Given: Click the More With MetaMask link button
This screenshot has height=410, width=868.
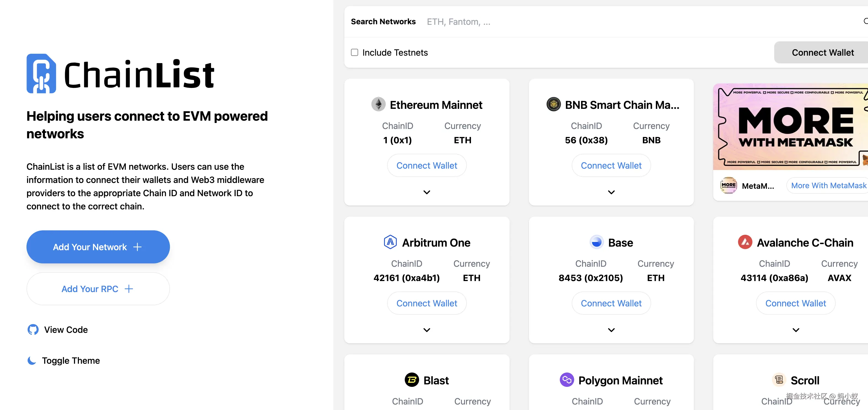Looking at the screenshot, I should tap(828, 185).
